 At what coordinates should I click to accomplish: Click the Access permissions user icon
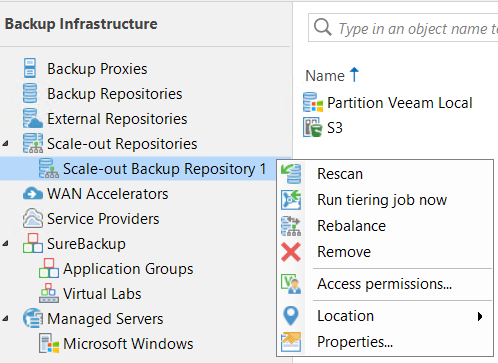pyautogui.click(x=291, y=284)
